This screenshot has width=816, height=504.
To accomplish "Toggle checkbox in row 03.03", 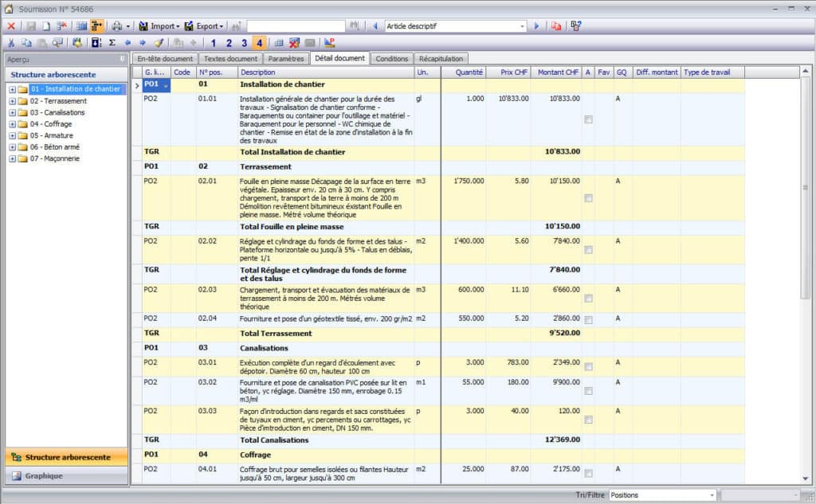I will coord(588,420).
